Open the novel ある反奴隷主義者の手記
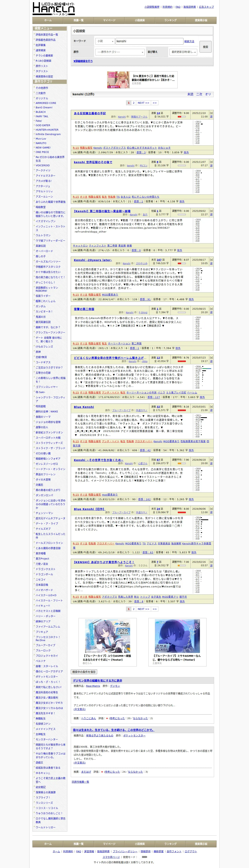 pos(90,113)
